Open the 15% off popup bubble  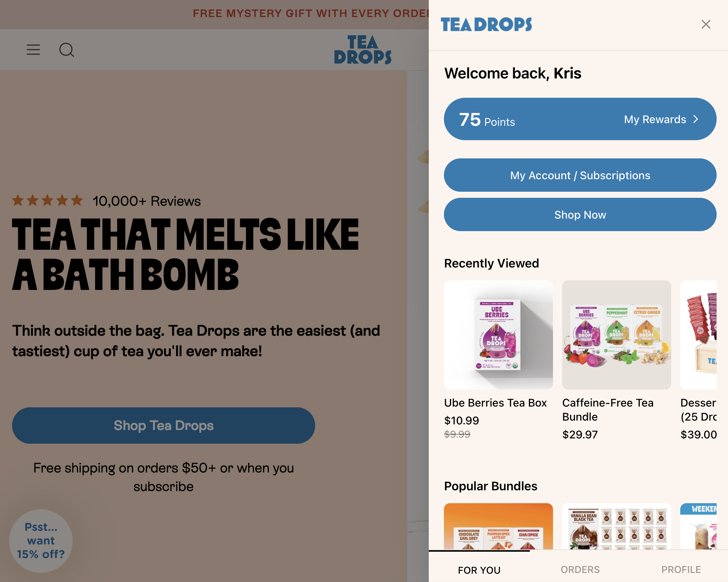[x=41, y=541]
